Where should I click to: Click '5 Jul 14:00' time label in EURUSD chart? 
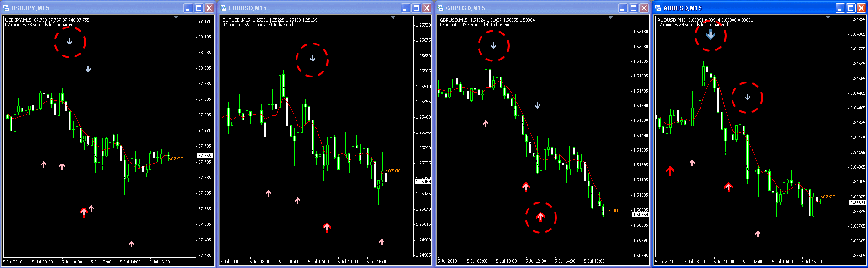pyautogui.click(x=348, y=262)
